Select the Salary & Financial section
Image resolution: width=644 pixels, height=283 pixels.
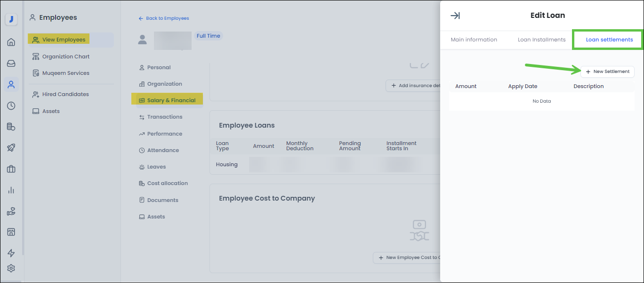click(x=171, y=100)
